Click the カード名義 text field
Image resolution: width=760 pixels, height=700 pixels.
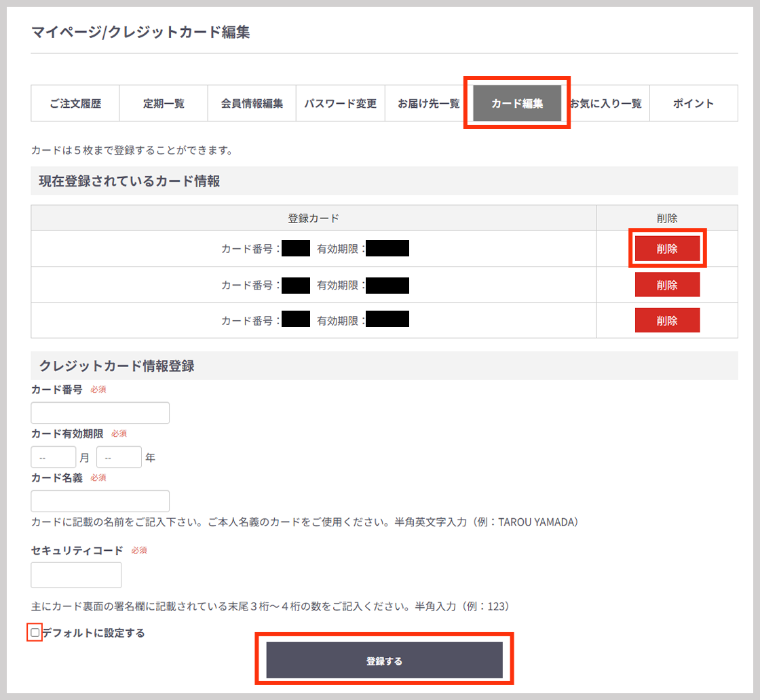[x=100, y=501]
